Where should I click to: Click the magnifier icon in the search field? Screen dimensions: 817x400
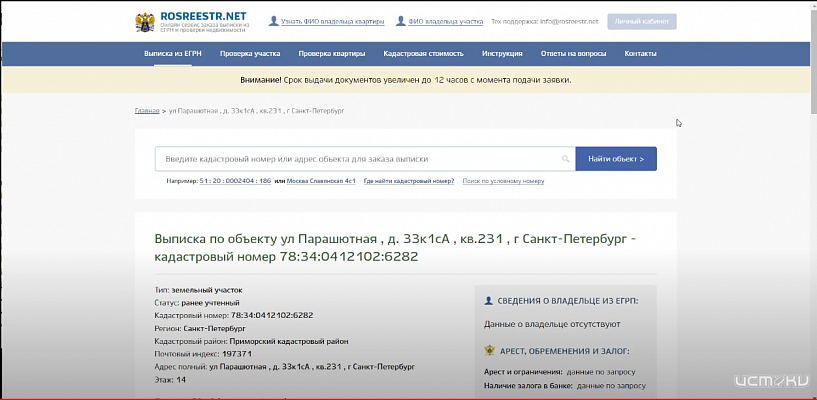click(565, 159)
